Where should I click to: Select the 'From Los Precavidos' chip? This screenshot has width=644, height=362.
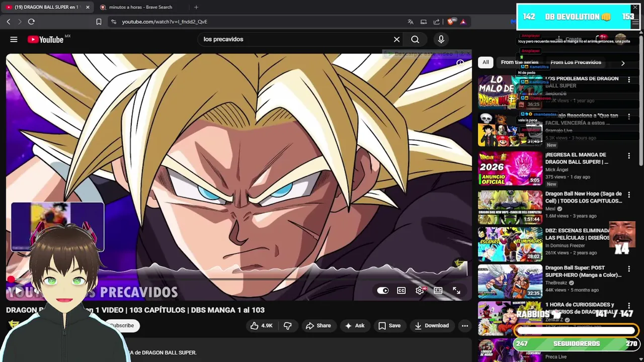click(576, 62)
